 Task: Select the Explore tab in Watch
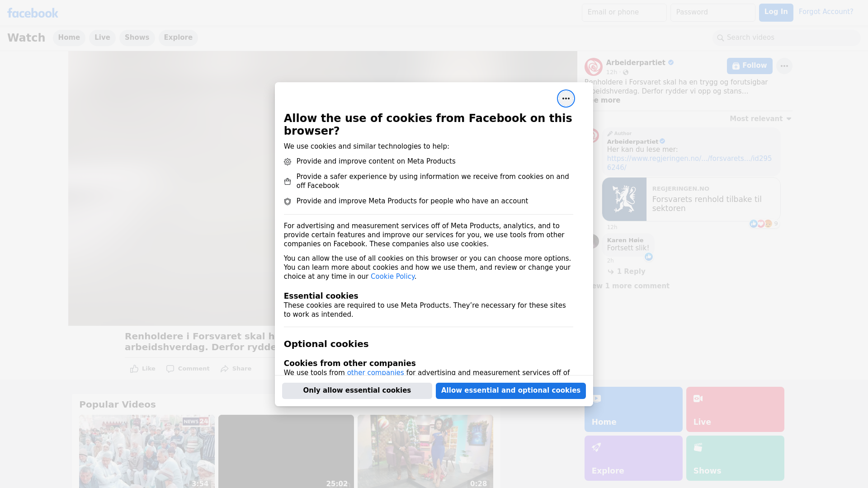coord(178,38)
